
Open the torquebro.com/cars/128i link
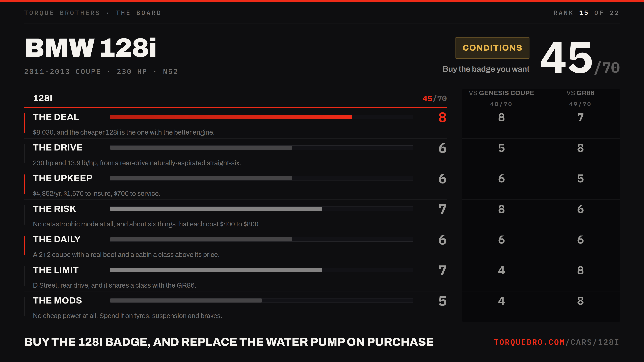tap(556, 342)
